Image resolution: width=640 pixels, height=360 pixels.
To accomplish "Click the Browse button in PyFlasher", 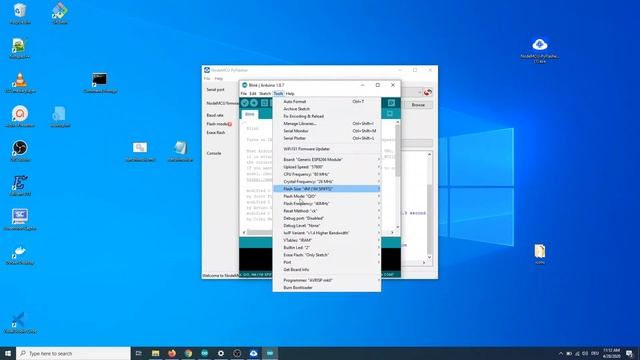I will click(x=418, y=105).
